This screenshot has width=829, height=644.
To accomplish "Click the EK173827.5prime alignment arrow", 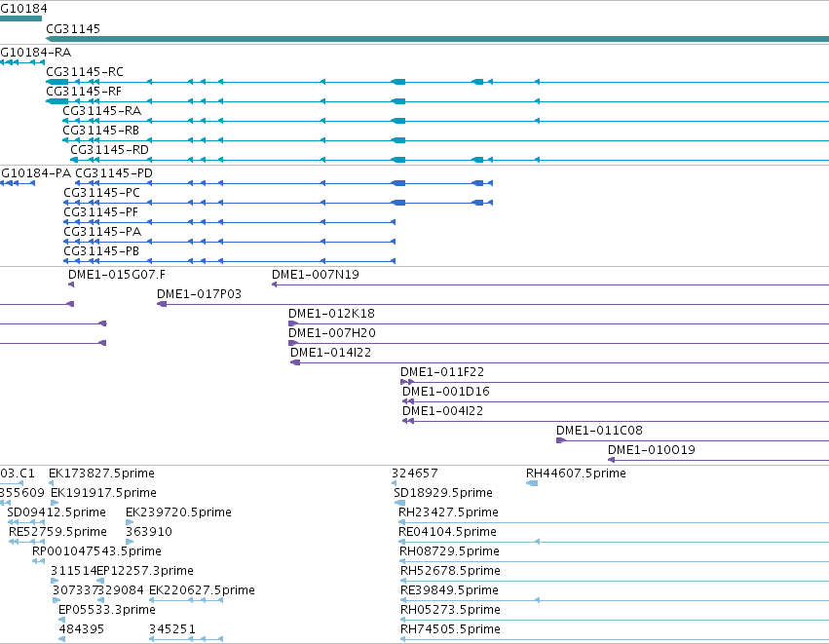I will [51, 483].
